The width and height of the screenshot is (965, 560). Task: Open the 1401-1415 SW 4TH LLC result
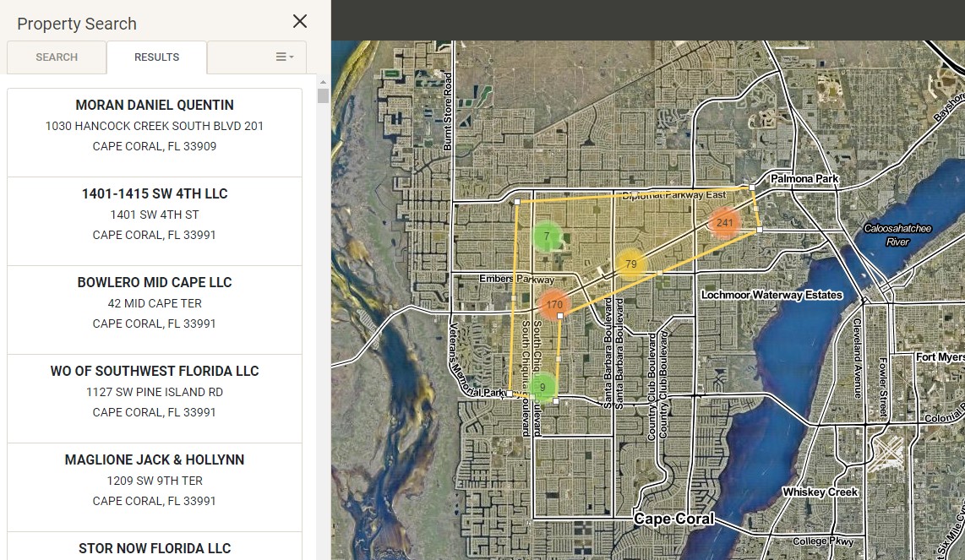pyautogui.click(x=155, y=221)
